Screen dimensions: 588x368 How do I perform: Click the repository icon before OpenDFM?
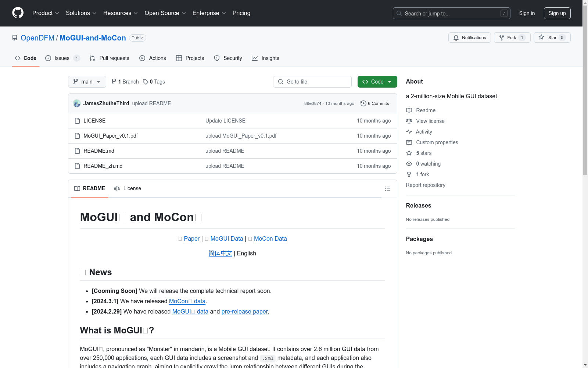15,38
